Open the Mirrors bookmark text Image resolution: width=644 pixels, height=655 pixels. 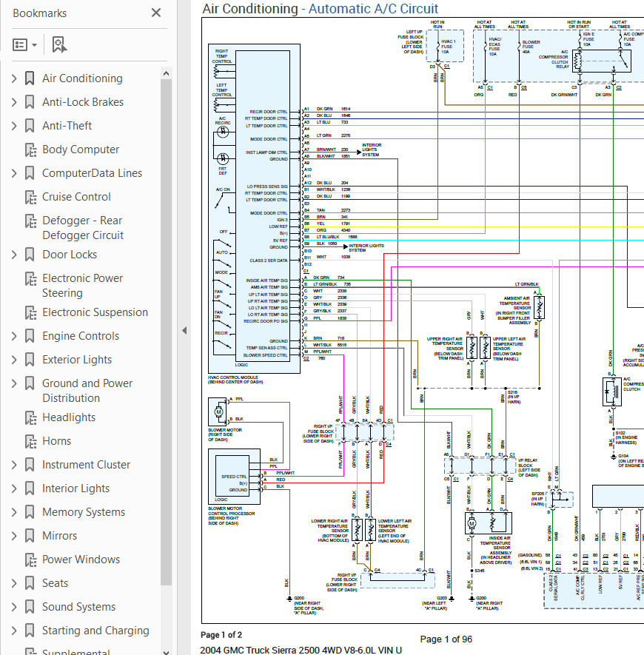point(60,536)
